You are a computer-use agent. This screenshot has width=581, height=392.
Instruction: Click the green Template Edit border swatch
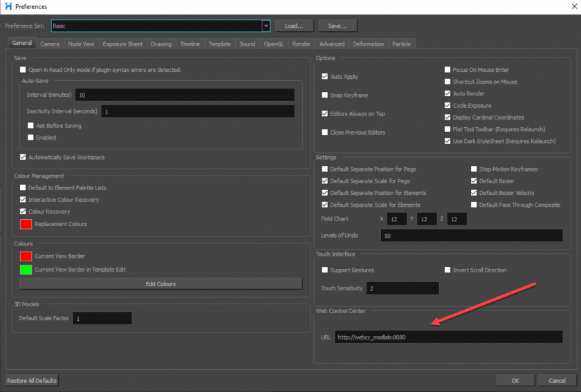26,270
